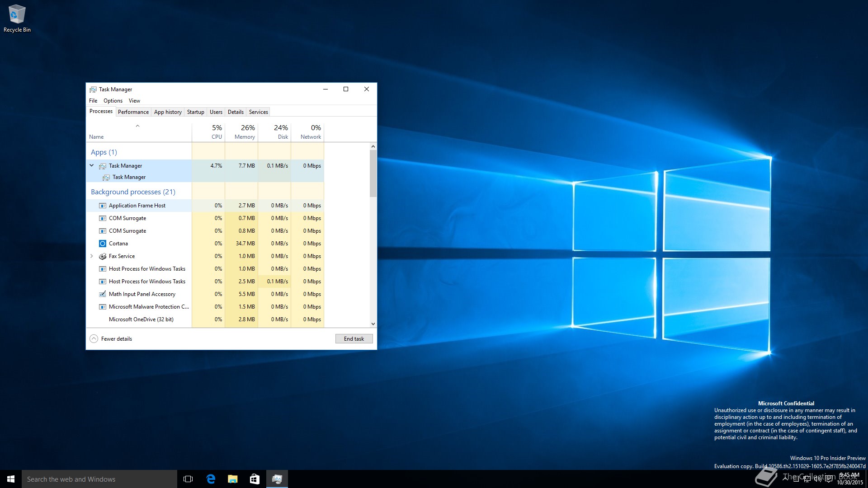Sort by the Disk column header

pyautogui.click(x=274, y=132)
